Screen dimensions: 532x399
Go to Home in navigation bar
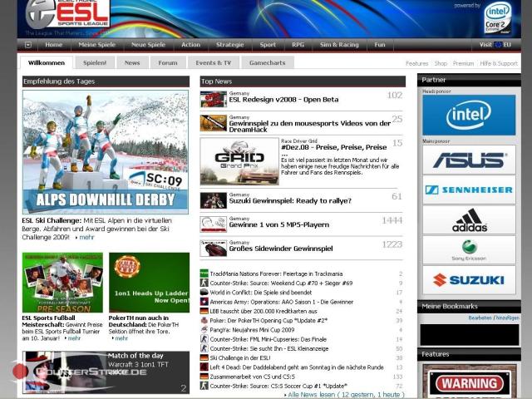53,45
